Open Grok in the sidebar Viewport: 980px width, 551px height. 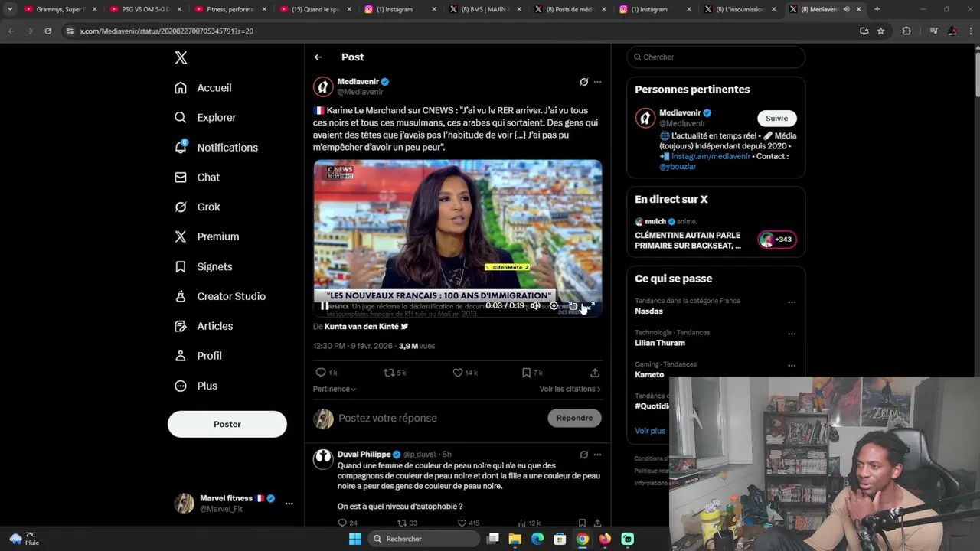click(198, 207)
